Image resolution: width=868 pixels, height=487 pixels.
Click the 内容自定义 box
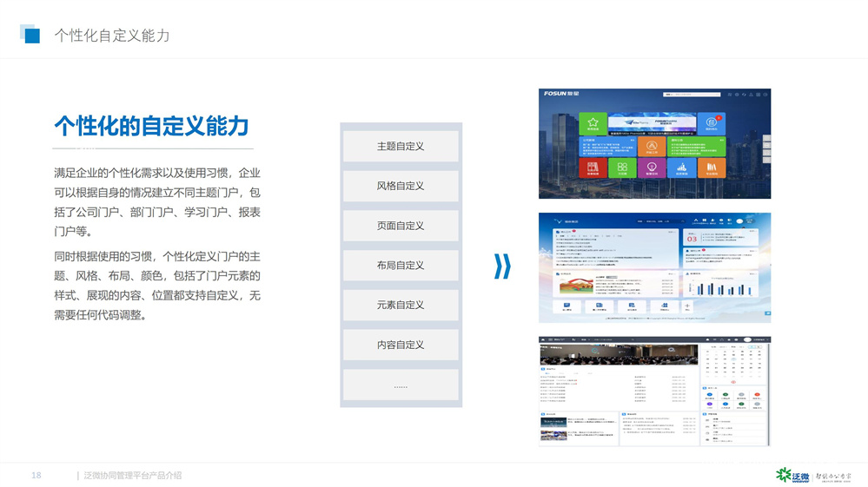pyautogui.click(x=401, y=345)
